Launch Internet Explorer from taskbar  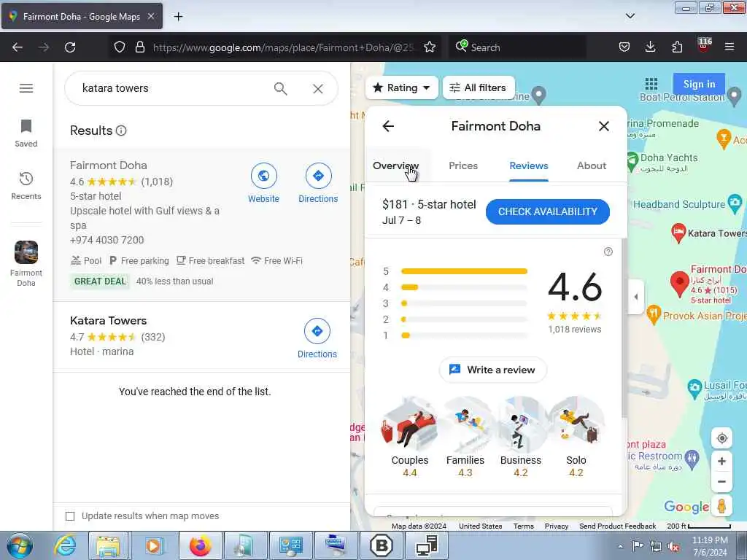[x=65, y=545]
